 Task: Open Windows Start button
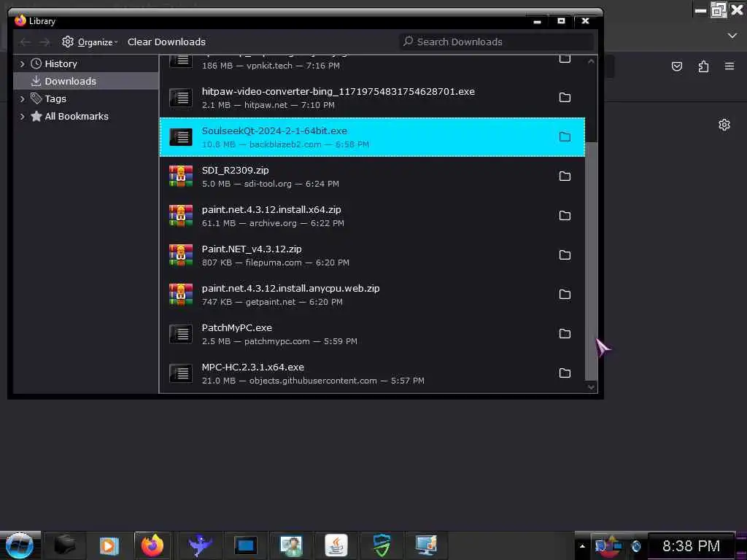[20, 545]
